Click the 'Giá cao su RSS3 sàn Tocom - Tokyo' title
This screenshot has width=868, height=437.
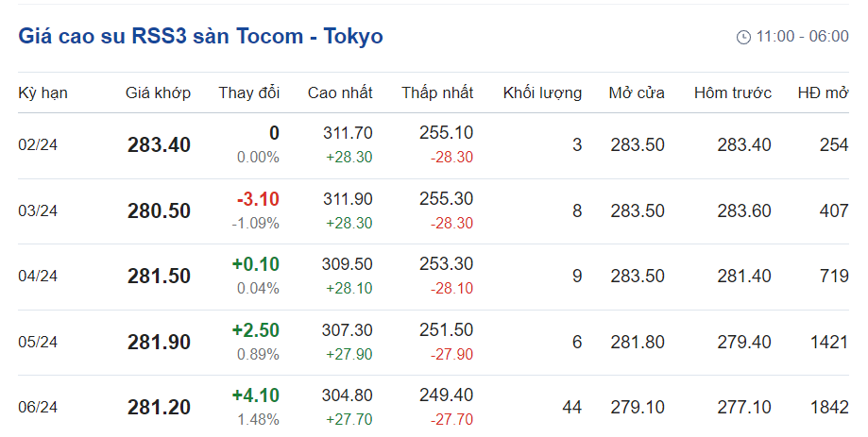click(200, 37)
